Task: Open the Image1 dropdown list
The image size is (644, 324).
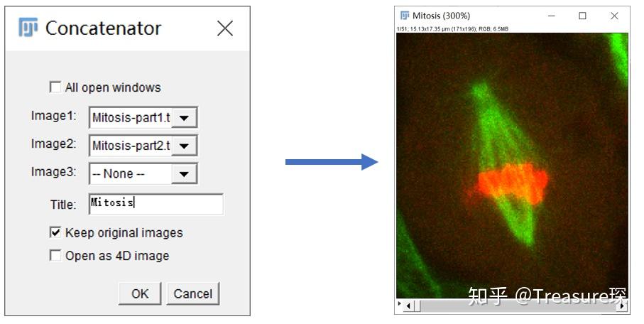Action: [185, 118]
